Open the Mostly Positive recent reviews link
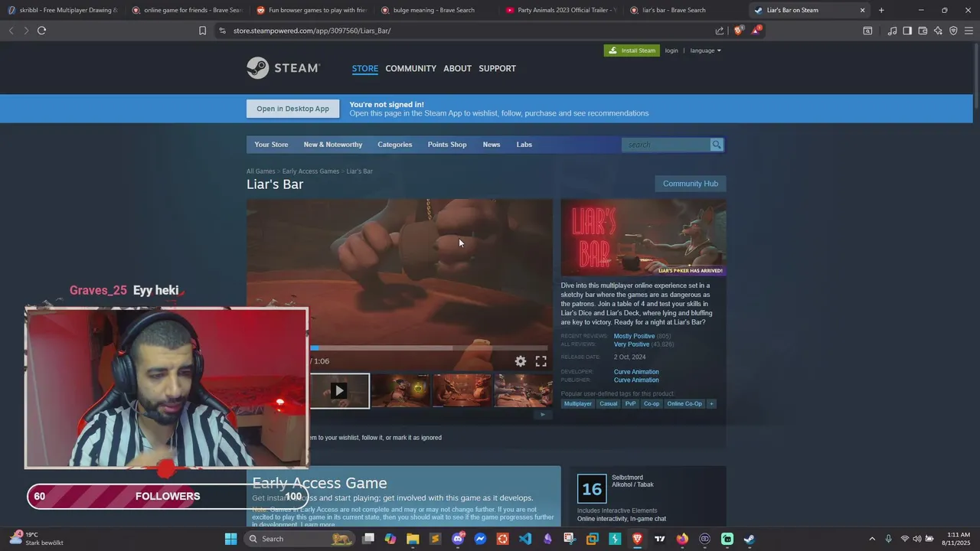Viewport: 980px width, 551px height. pyautogui.click(x=634, y=336)
